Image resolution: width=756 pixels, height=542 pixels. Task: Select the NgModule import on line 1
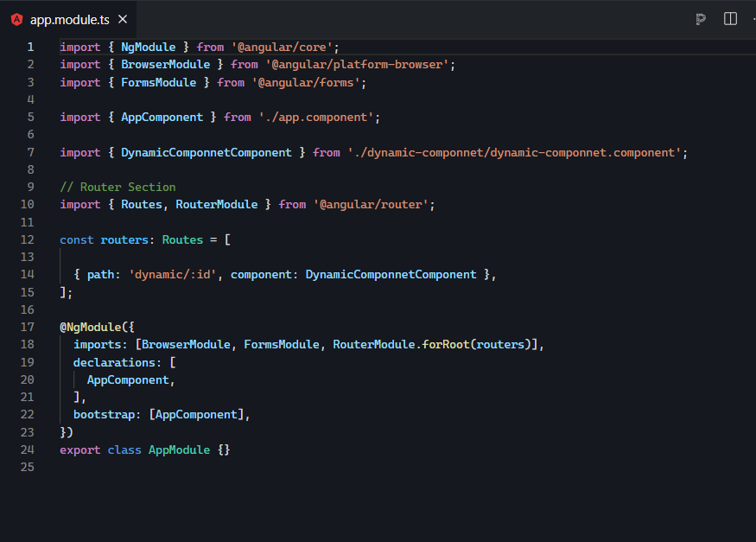coord(148,47)
